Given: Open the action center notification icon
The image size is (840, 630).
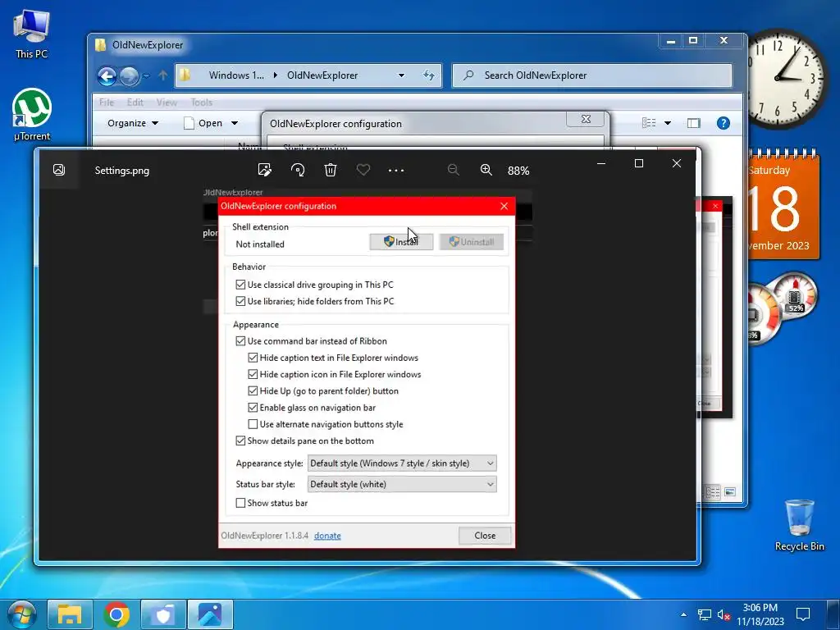Looking at the screenshot, I should (x=802, y=614).
